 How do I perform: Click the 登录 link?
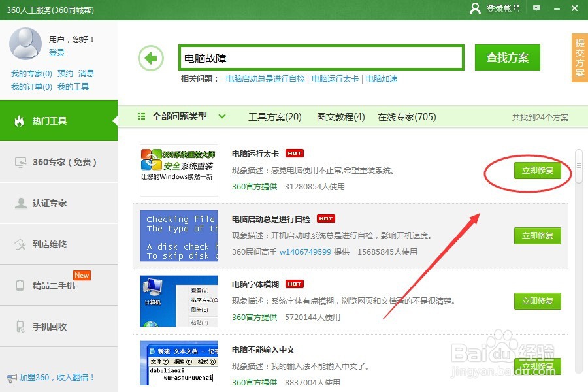point(59,54)
